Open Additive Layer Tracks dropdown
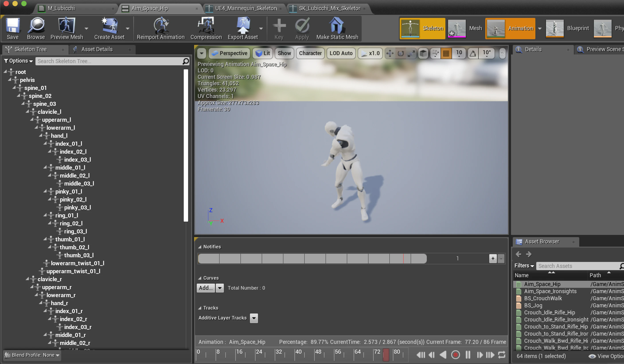The width and height of the screenshot is (624, 364). [254, 318]
